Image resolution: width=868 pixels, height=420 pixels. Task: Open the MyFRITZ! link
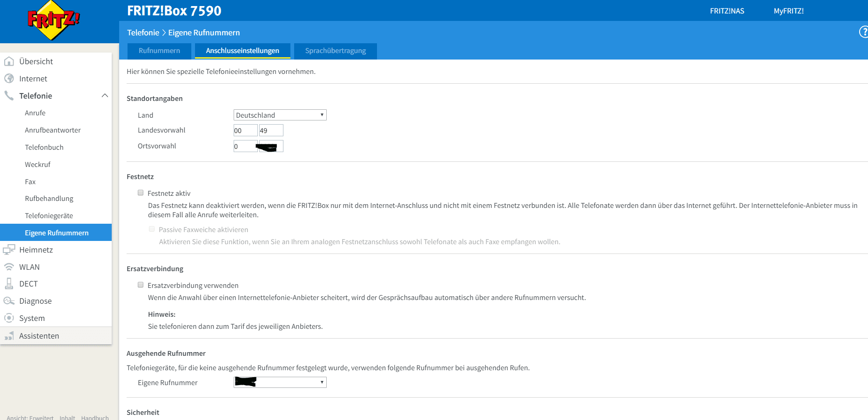coord(789,11)
